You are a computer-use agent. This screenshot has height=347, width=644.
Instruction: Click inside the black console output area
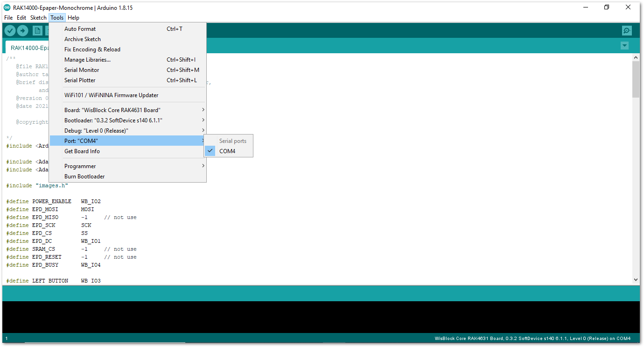(x=321, y=317)
